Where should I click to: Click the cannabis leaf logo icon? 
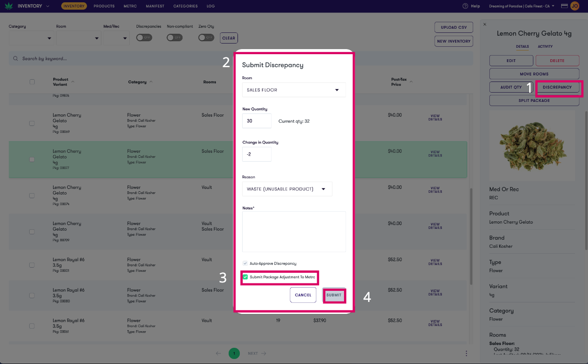(x=8, y=6)
